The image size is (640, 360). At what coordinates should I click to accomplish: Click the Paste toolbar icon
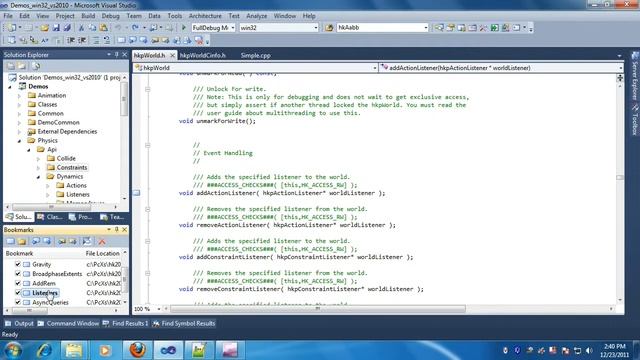click(x=104, y=28)
